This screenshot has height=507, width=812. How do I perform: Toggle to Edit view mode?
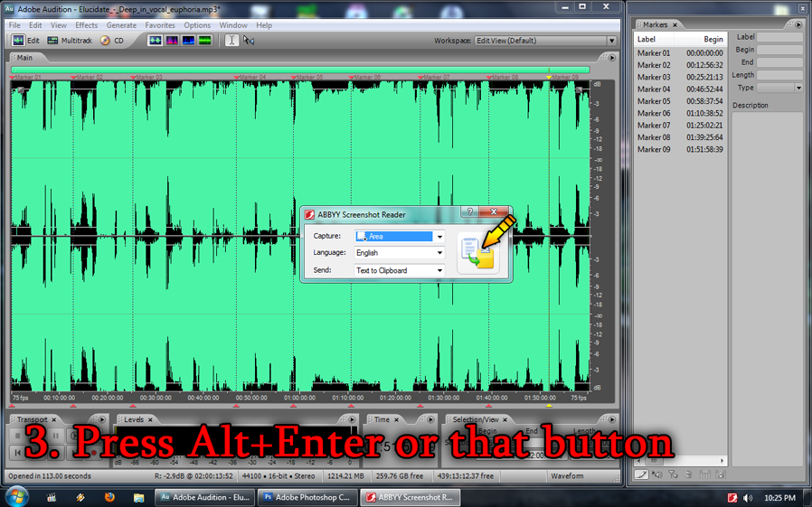(26, 41)
